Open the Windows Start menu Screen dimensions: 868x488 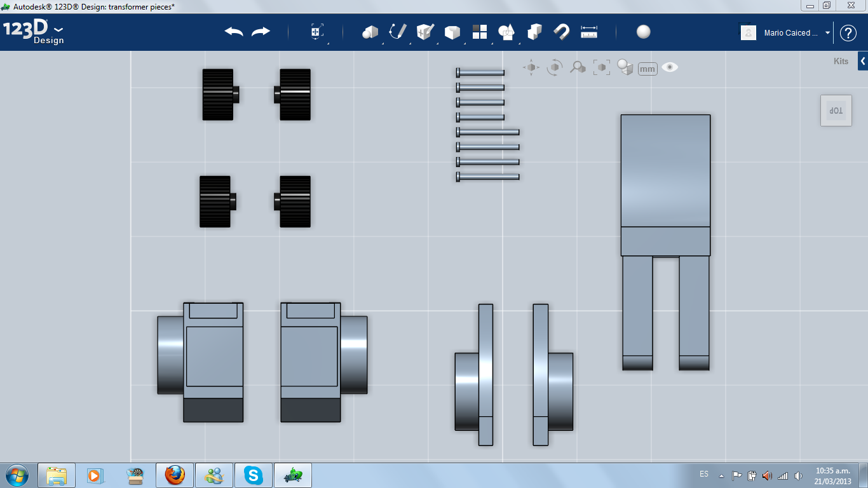click(x=17, y=475)
